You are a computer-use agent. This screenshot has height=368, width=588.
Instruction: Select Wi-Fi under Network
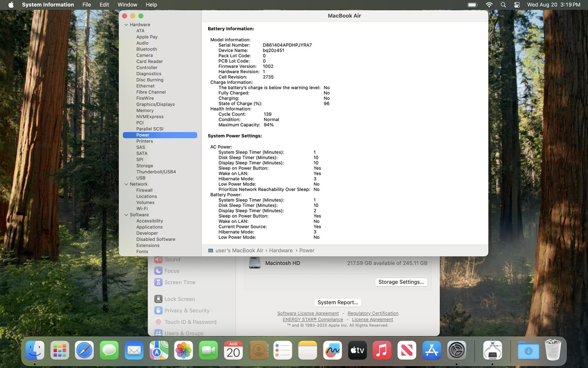(x=142, y=209)
